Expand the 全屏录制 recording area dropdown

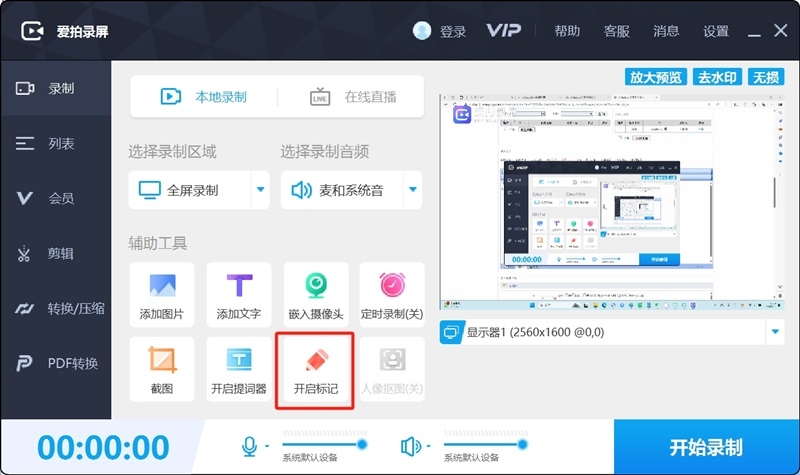(260, 190)
